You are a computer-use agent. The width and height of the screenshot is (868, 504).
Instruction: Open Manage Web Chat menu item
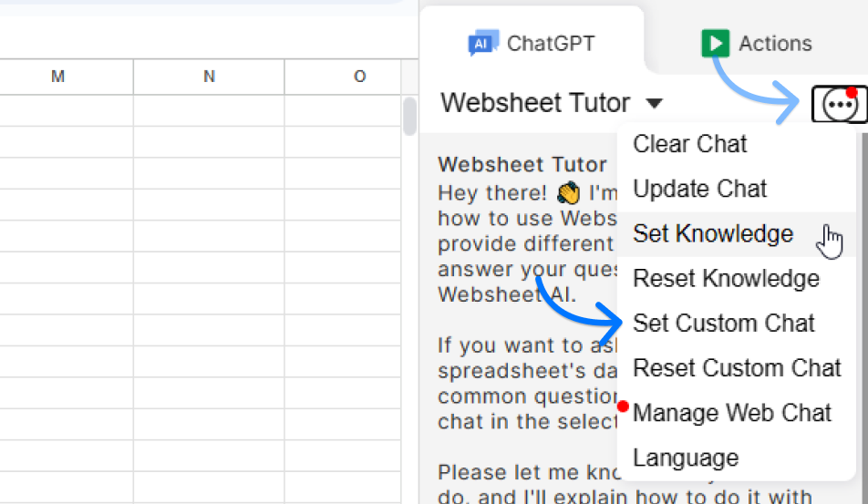tap(732, 413)
